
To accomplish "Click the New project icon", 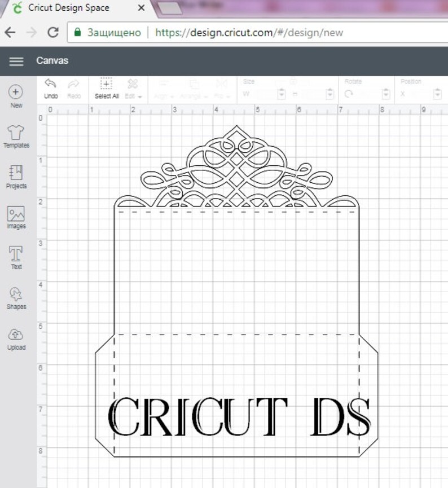I will 16,96.
